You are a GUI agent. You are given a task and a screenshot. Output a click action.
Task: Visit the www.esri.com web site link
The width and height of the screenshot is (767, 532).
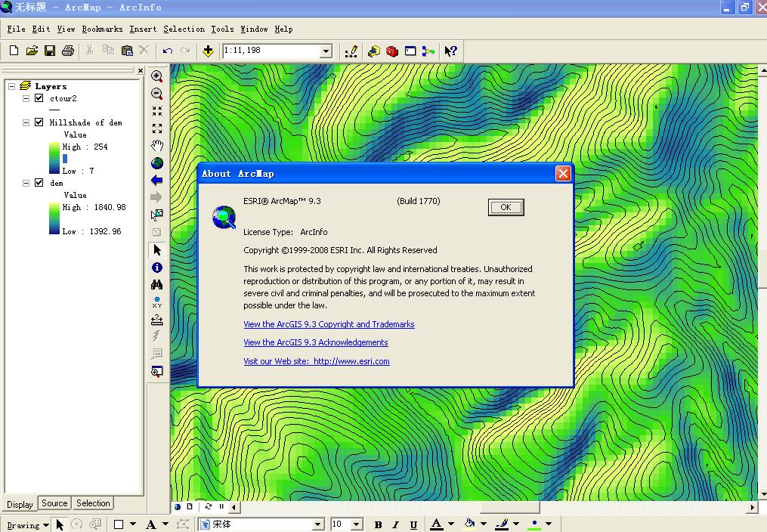[x=317, y=361]
